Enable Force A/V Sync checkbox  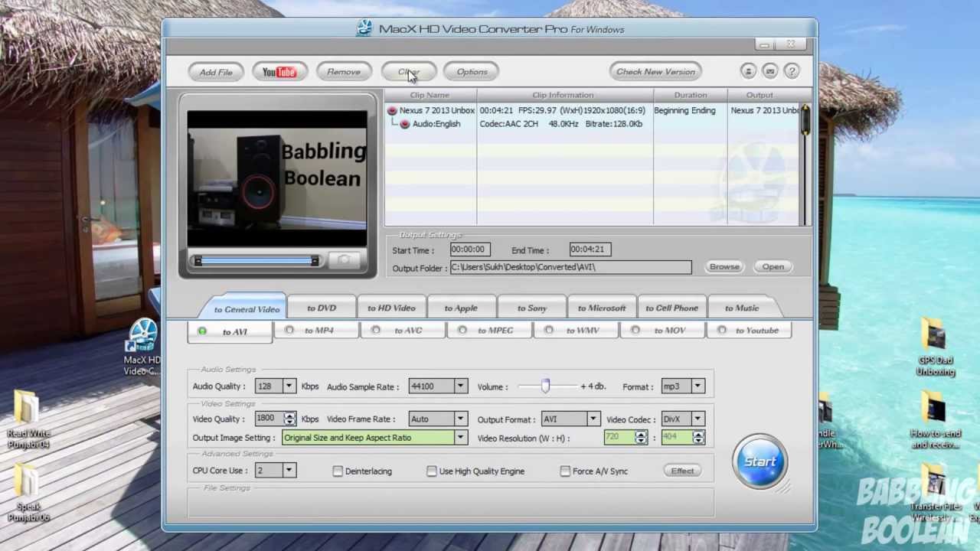pos(565,471)
